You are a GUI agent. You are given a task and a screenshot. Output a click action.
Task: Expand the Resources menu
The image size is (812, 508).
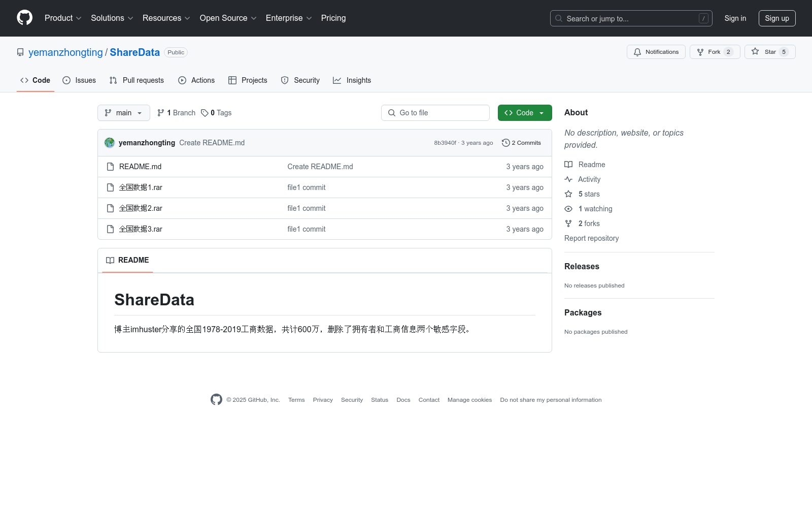[166, 18]
